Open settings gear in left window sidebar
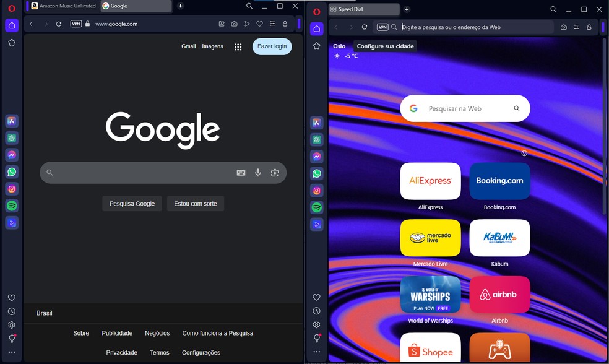This screenshot has height=364, width=609. point(12,325)
